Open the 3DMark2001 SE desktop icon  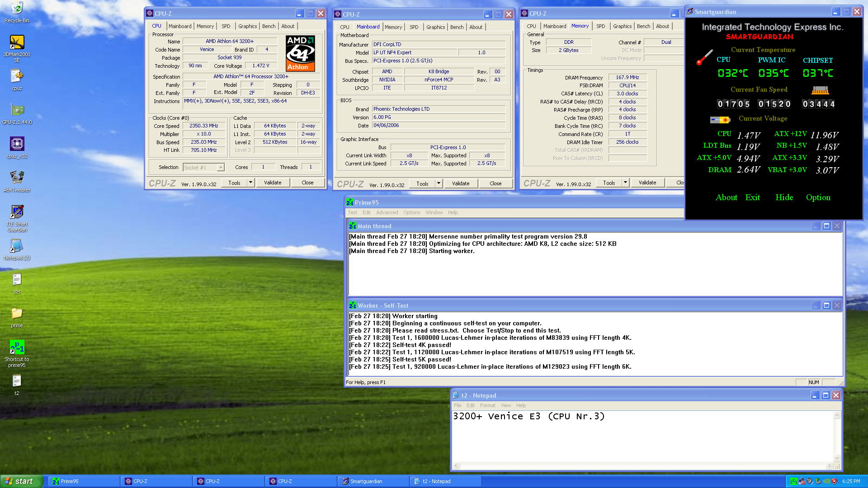pyautogui.click(x=17, y=42)
